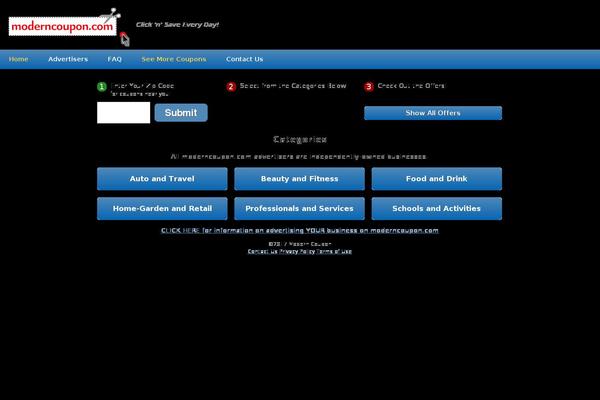Screen dimensions: 600x400
Task: Follow the CLICK HERE advertising information link
Action: tap(300, 230)
